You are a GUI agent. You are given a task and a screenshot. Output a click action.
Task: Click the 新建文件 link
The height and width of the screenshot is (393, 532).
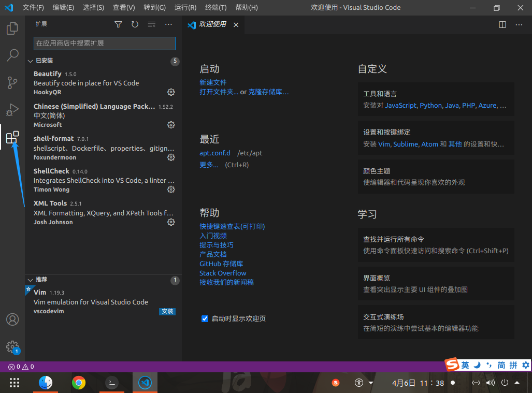(213, 82)
